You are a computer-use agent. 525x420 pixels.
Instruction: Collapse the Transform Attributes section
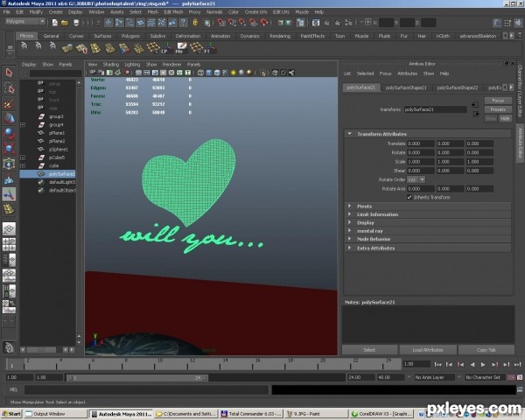click(349, 134)
